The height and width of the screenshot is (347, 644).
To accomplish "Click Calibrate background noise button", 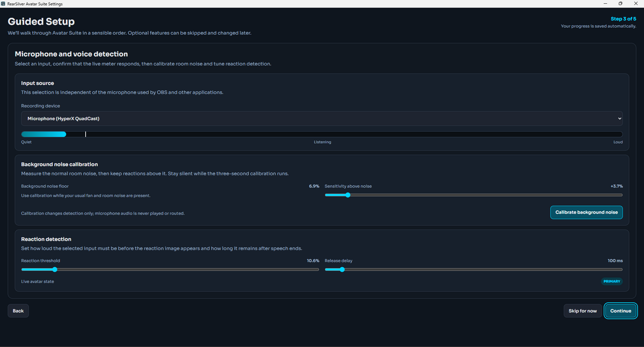I will pos(587,212).
